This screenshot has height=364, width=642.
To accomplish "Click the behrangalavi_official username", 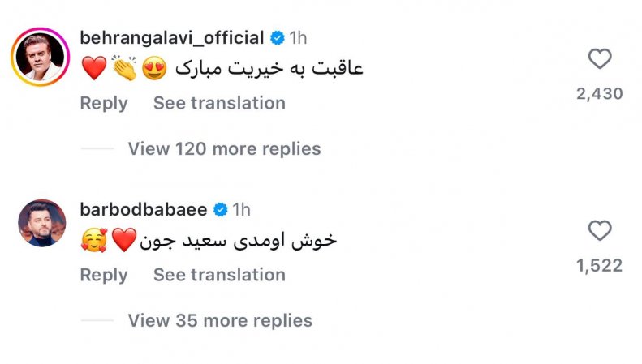I will point(173,37).
